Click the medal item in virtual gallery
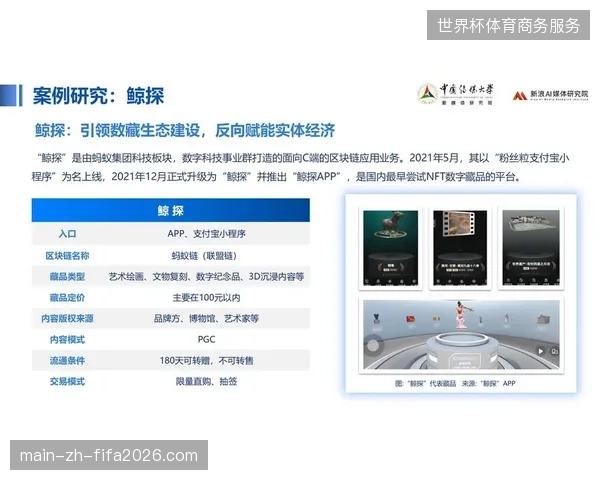 click(x=377, y=318)
